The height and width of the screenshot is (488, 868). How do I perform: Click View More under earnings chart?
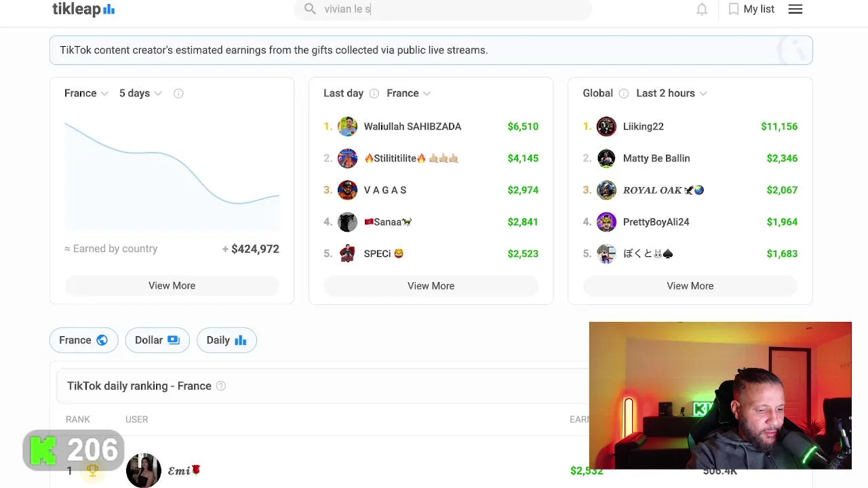tap(172, 285)
